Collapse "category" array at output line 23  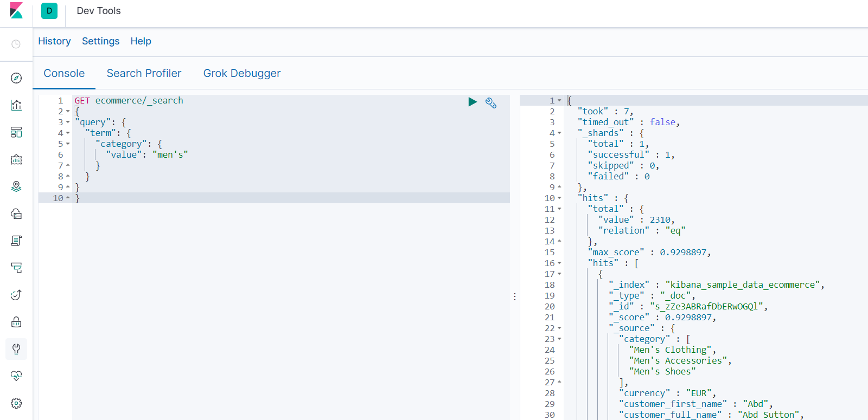(x=559, y=339)
